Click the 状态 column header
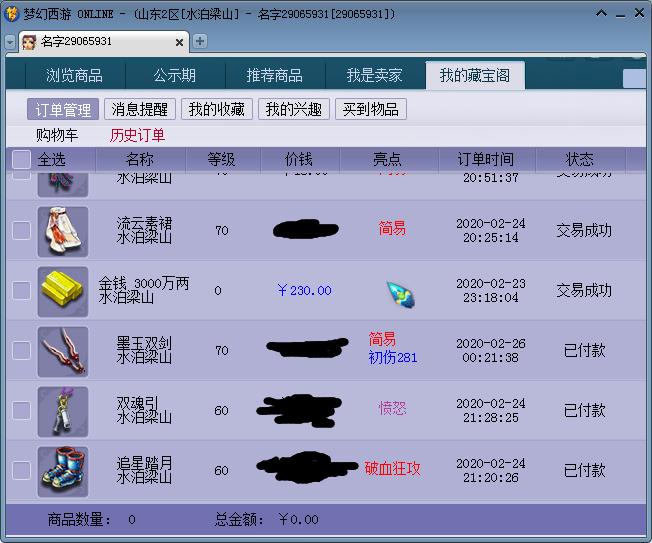652x543 pixels. [580, 160]
